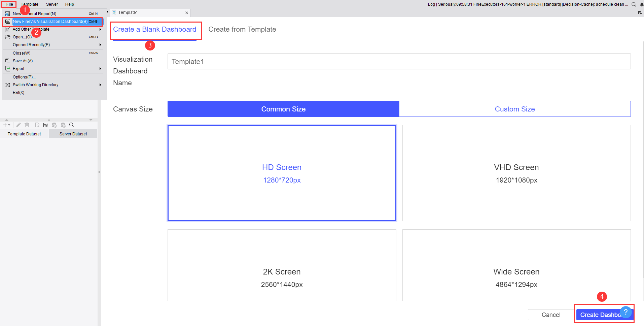Switch to Create from Template
This screenshot has height=326, width=644.
coord(242,29)
